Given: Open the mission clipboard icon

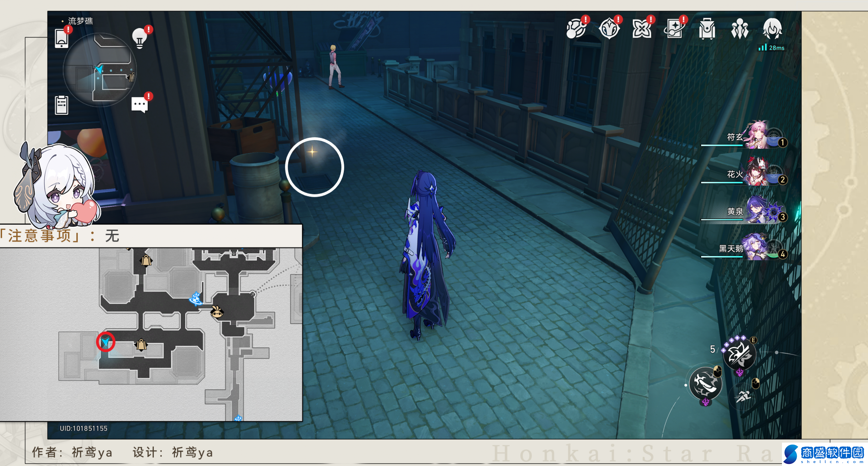Looking at the screenshot, I should (x=62, y=105).
